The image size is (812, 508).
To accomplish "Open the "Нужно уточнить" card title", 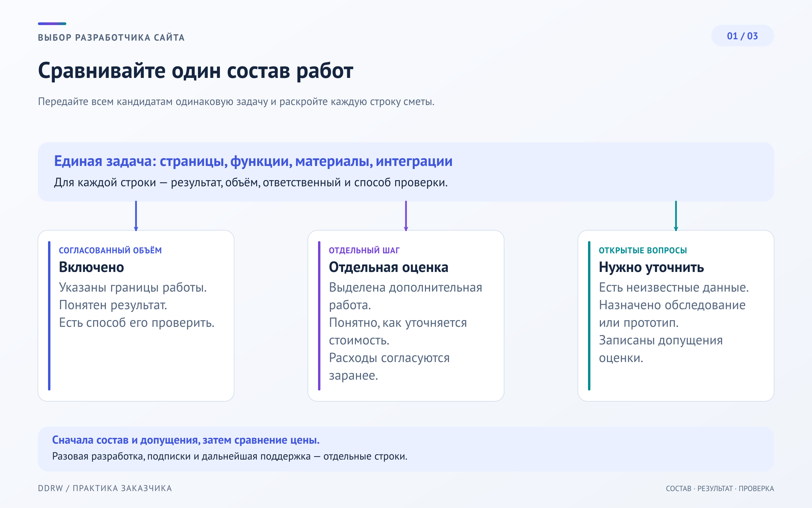I will click(x=651, y=267).
